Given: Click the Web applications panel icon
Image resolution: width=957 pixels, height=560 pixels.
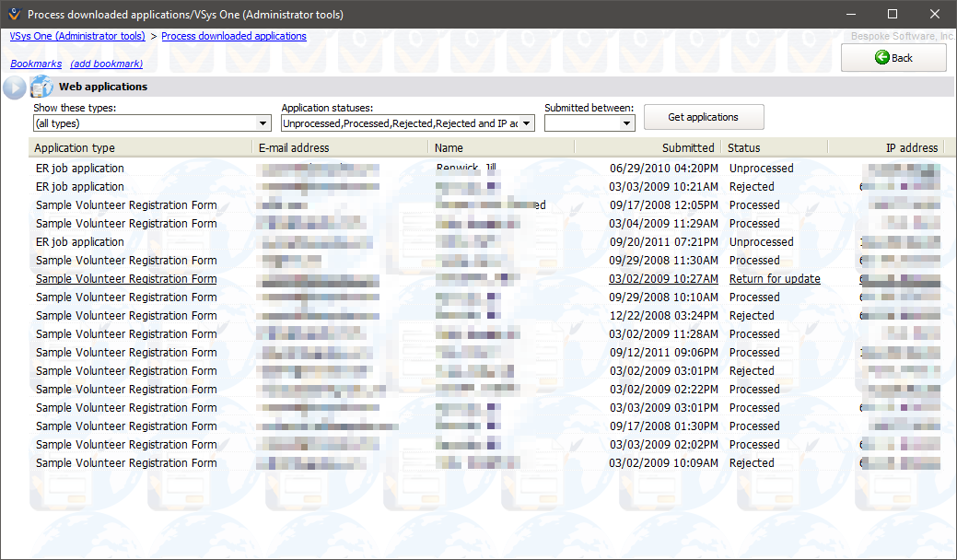Looking at the screenshot, I should click(x=42, y=87).
